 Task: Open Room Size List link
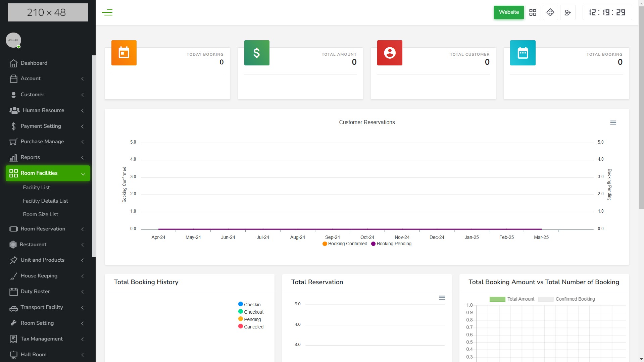point(40,214)
